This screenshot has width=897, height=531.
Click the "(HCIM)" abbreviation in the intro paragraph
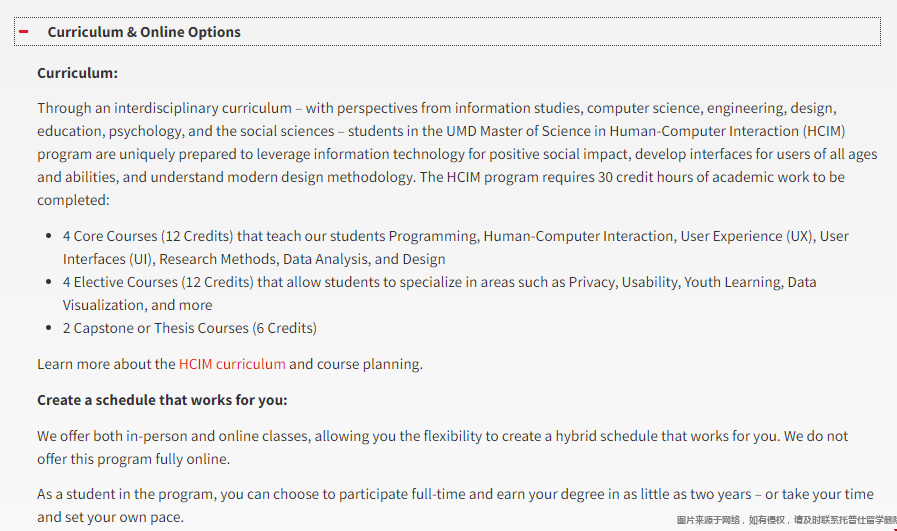[x=824, y=131]
